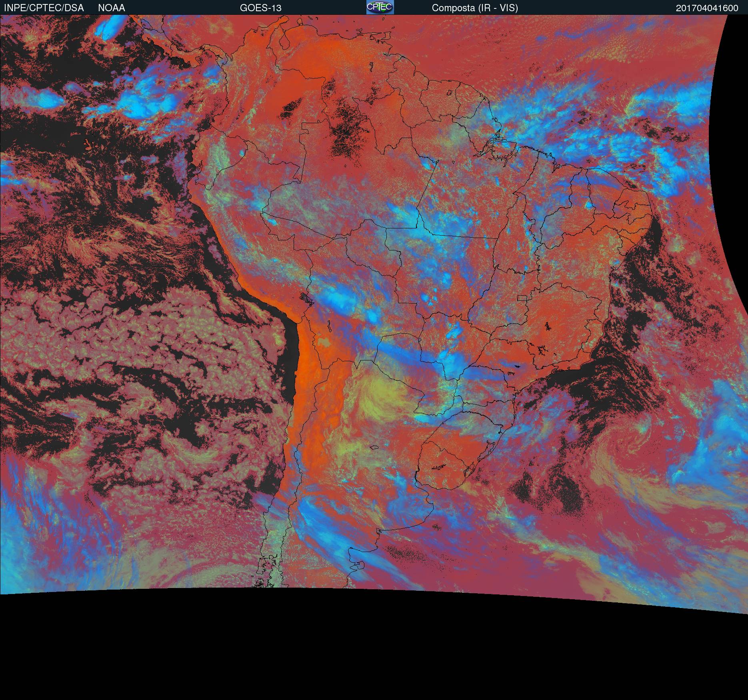Click the Composta (IR - VIS) title
This screenshot has width=748, height=700.
point(475,8)
